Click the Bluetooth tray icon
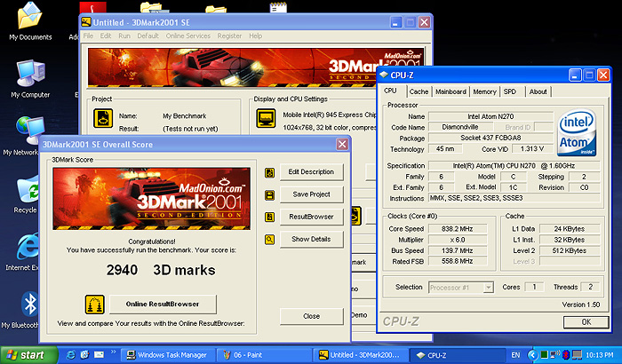This screenshot has width=622, height=364. click(566, 354)
